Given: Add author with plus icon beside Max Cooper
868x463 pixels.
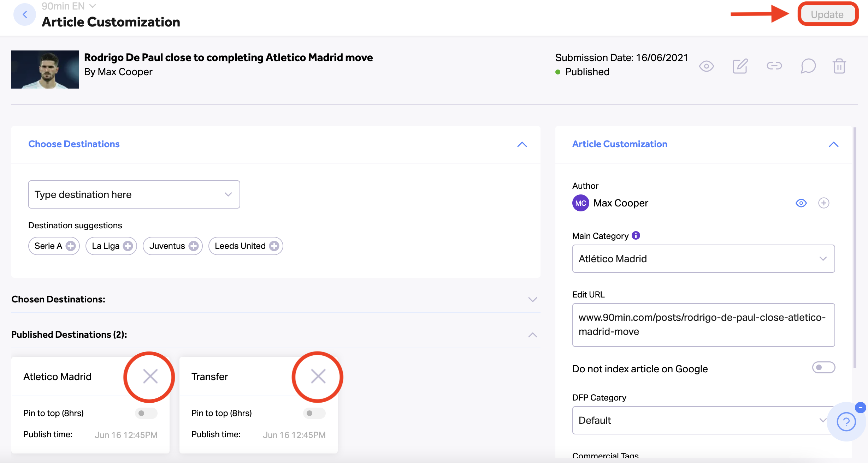Looking at the screenshot, I should tap(823, 203).
